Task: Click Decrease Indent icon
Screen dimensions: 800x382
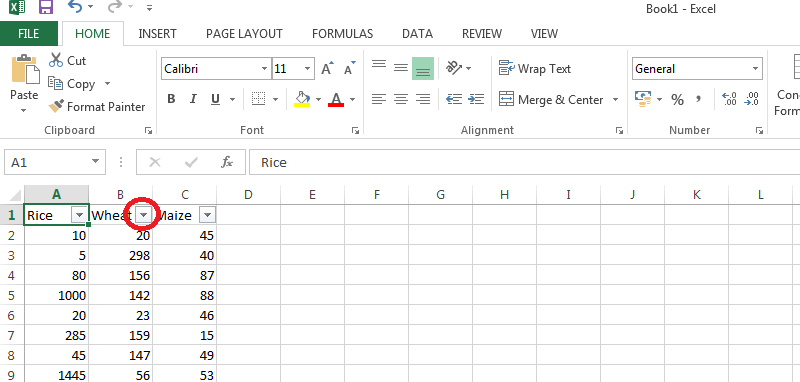Action: [x=454, y=99]
